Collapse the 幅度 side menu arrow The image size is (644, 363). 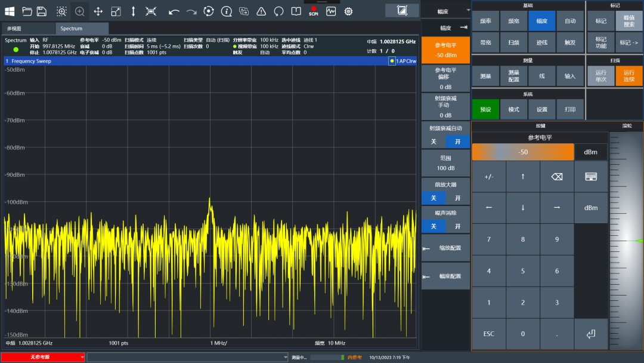coord(464,27)
